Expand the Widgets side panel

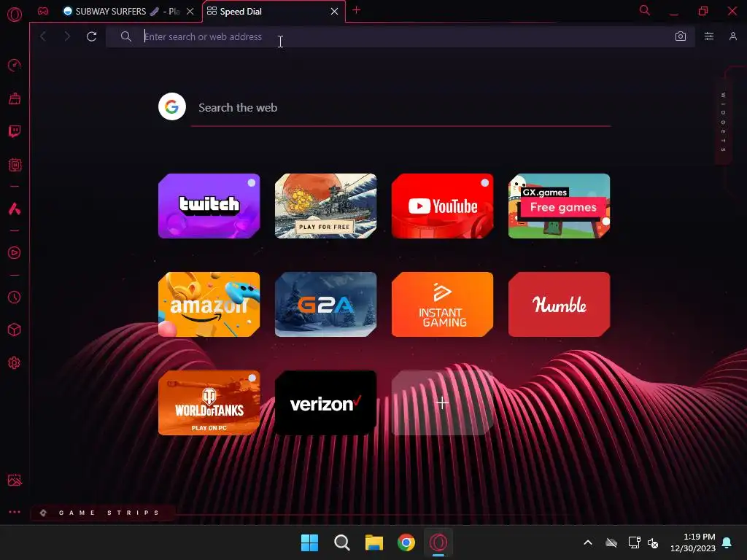click(723, 122)
